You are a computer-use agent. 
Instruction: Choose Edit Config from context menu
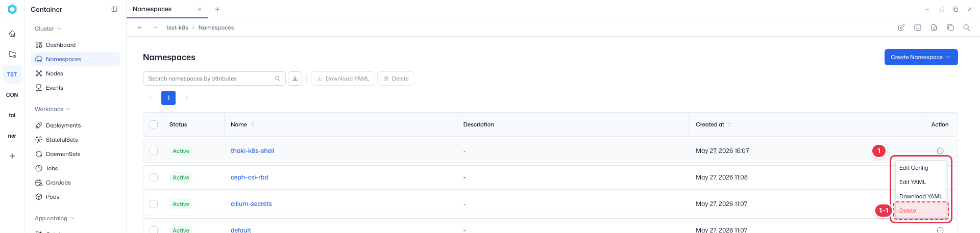(x=920, y=168)
